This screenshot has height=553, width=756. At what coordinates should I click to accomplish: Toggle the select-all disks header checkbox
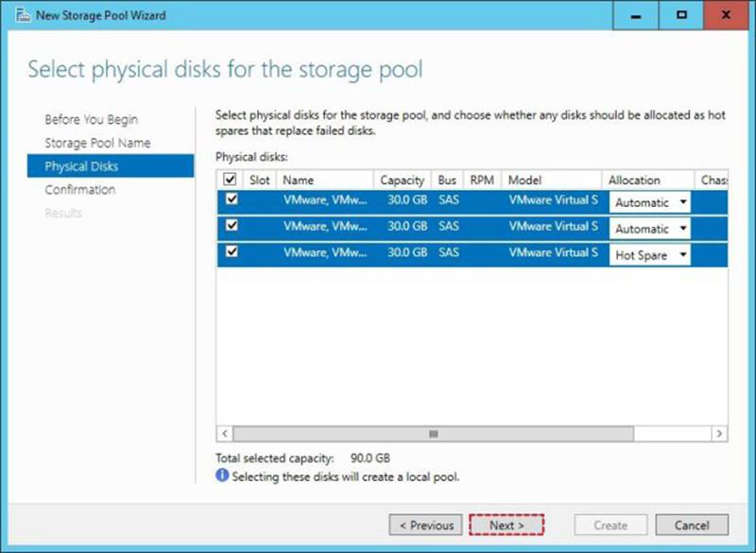point(231,180)
